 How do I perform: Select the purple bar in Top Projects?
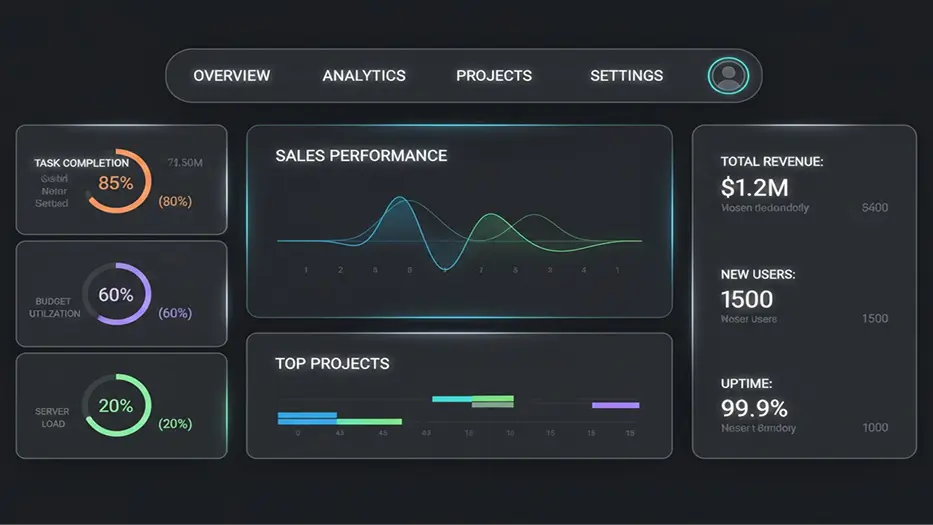pyautogui.click(x=615, y=405)
